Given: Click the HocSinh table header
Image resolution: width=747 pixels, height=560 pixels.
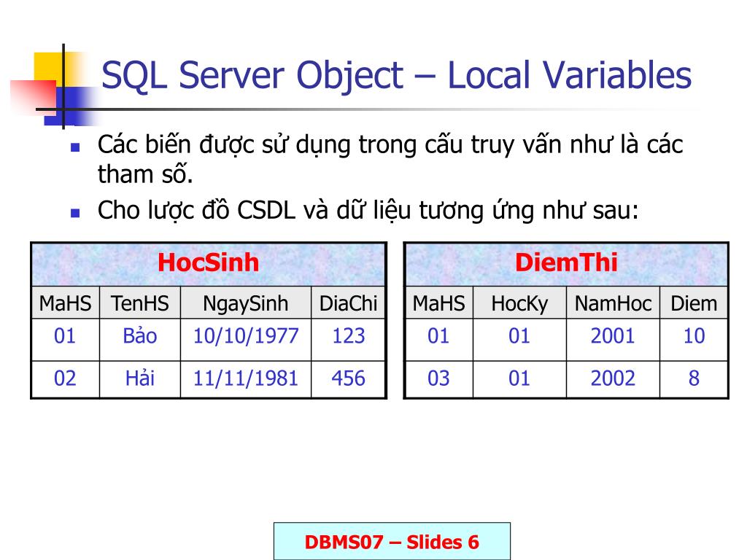Looking at the screenshot, I should pos(208,264).
